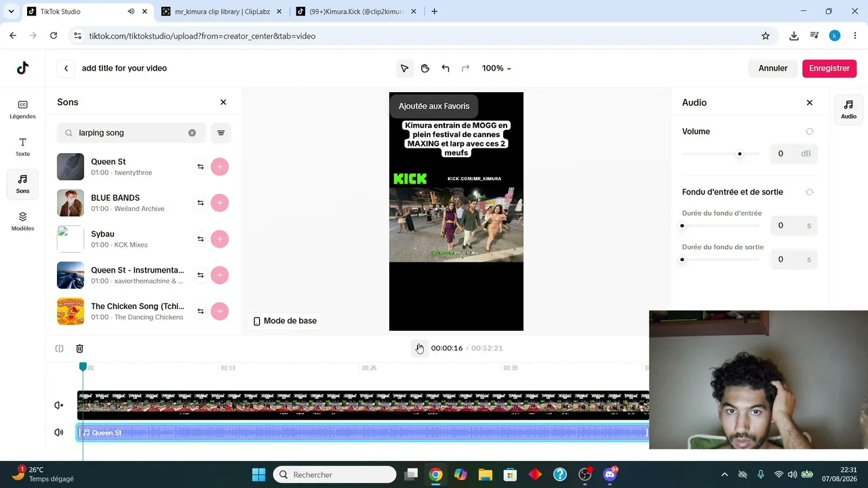This screenshot has width=868, height=488.
Task: Delete the selected clip with trash icon
Action: coord(79,348)
